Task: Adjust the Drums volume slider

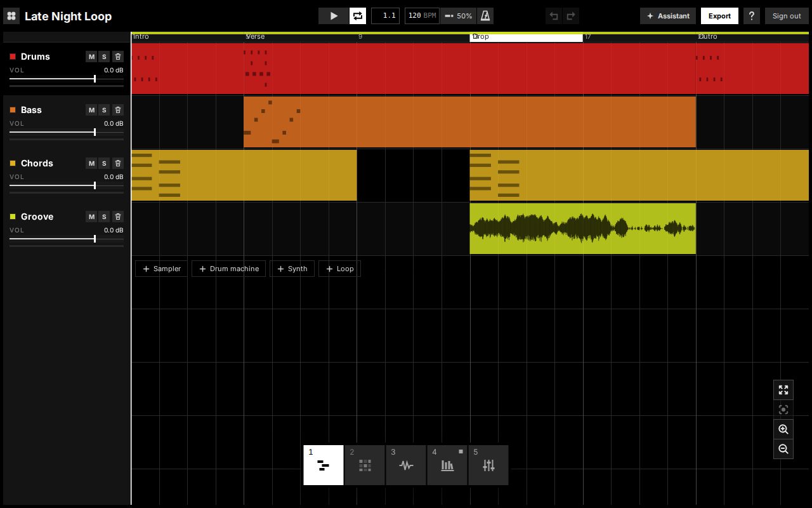Action: click(x=67, y=79)
